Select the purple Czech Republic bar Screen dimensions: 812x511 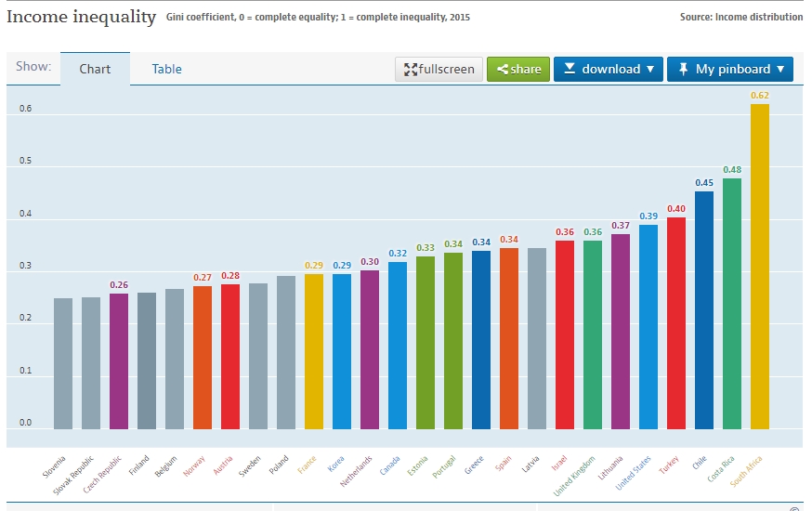119,361
